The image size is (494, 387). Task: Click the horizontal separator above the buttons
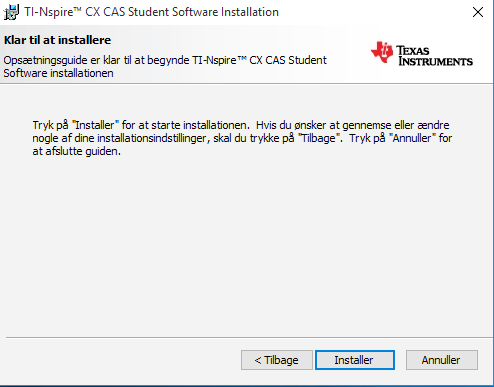[x=249, y=338]
